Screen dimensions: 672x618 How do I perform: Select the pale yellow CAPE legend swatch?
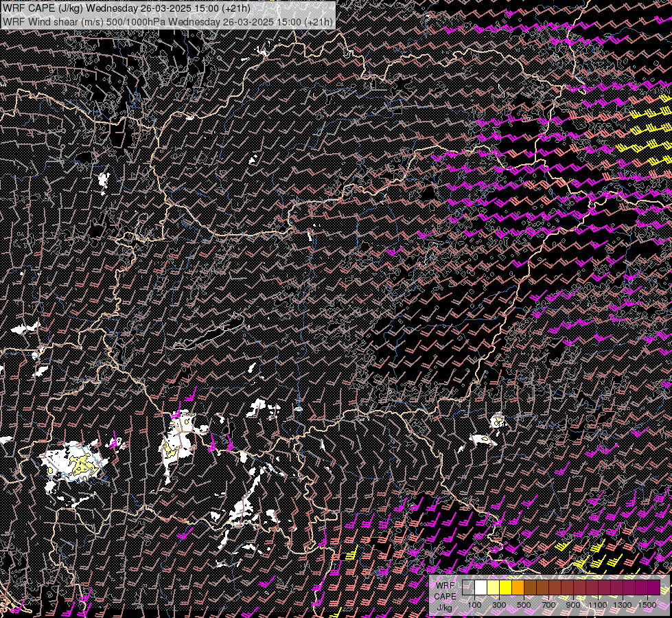tap(494, 588)
